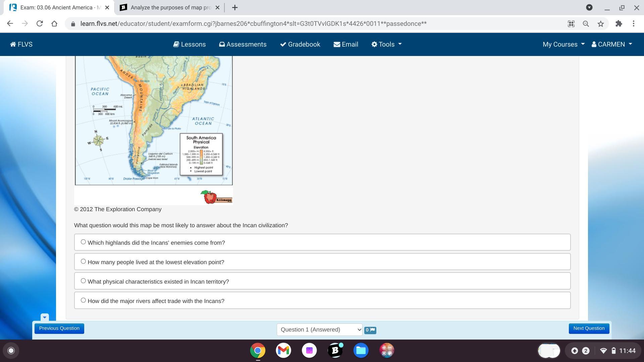Click the browser zoom magnifier icon
The height and width of the screenshot is (362, 644).
586,24
